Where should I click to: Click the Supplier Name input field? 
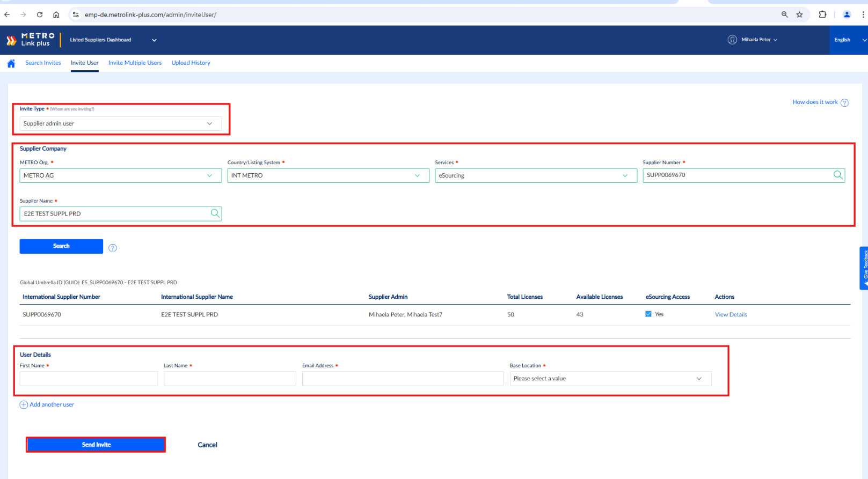pyautogui.click(x=121, y=213)
